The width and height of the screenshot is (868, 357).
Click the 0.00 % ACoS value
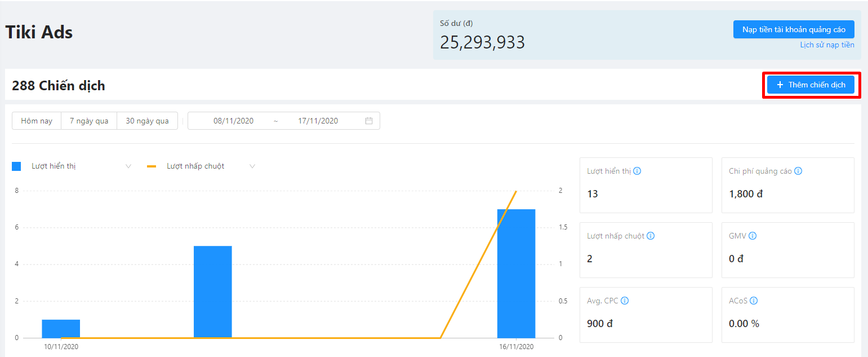[744, 324]
